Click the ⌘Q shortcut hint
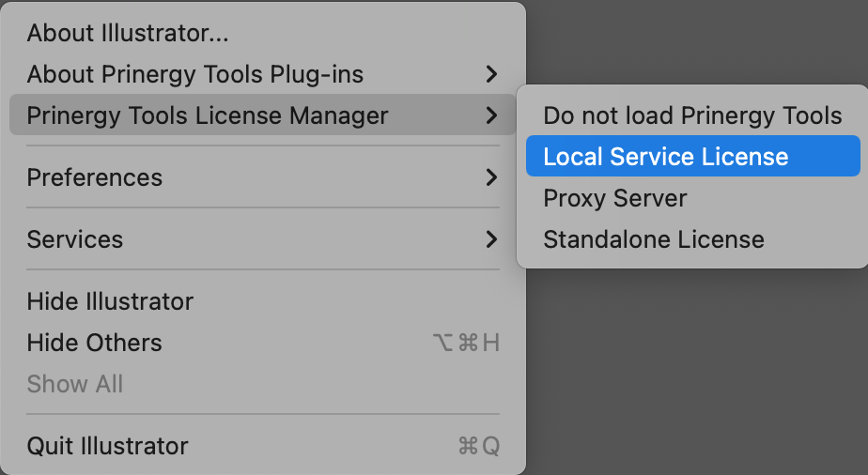Viewport: 868px width, 475px height. tap(478, 446)
